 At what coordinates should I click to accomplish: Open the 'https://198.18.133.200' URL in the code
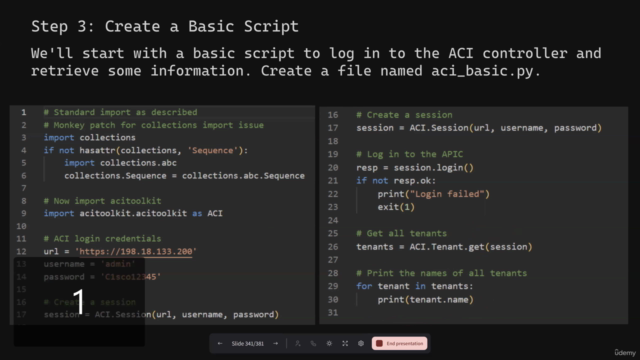136,251
